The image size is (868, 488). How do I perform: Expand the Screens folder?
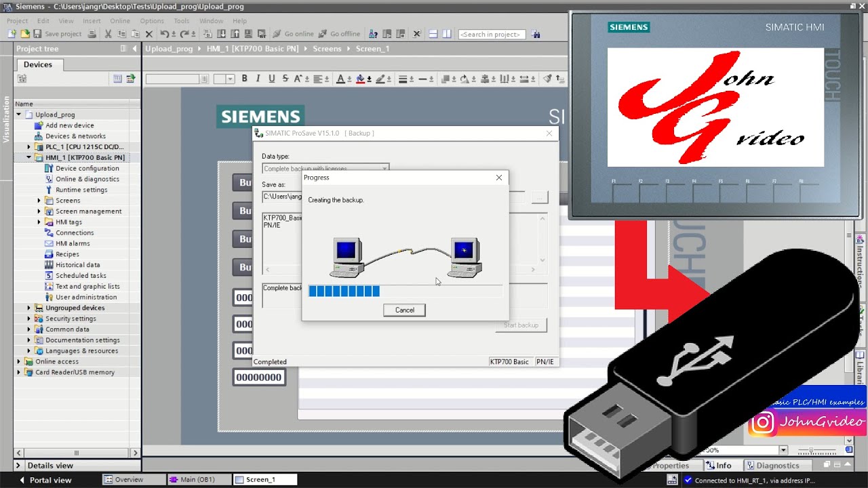click(39, 201)
